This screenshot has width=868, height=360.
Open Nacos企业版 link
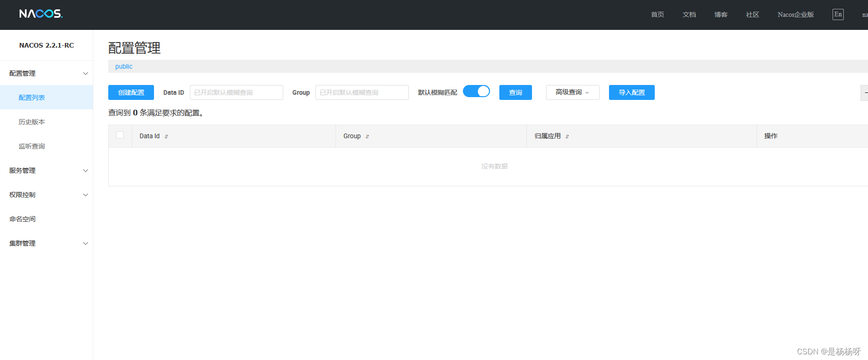point(796,14)
